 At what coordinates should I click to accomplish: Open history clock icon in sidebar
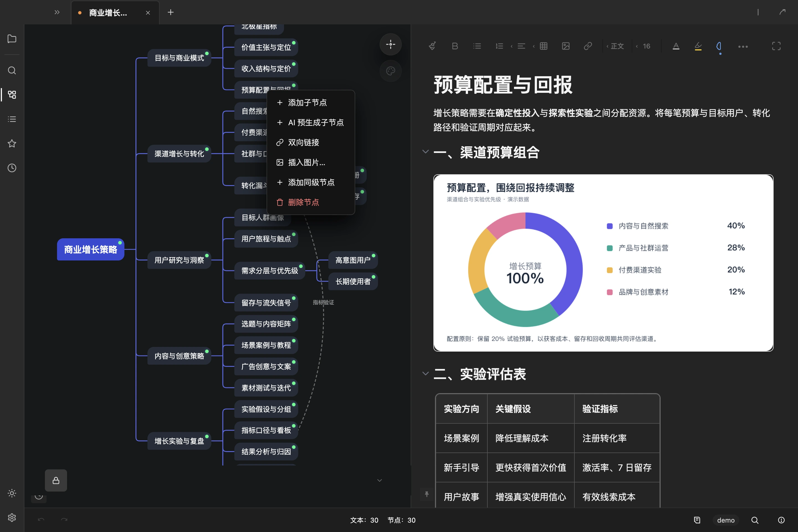pyautogui.click(x=12, y=168)
